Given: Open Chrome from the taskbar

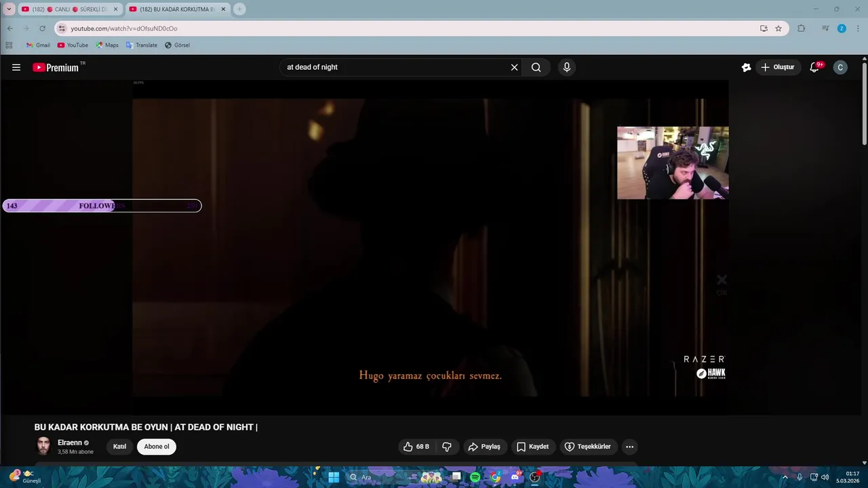Looking at the screenshot, I should 496,477.
